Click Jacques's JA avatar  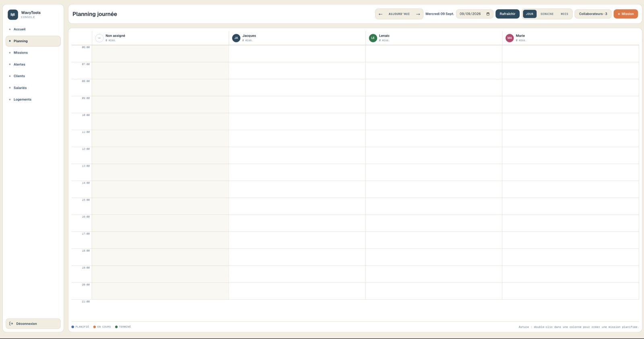(236, 38)
